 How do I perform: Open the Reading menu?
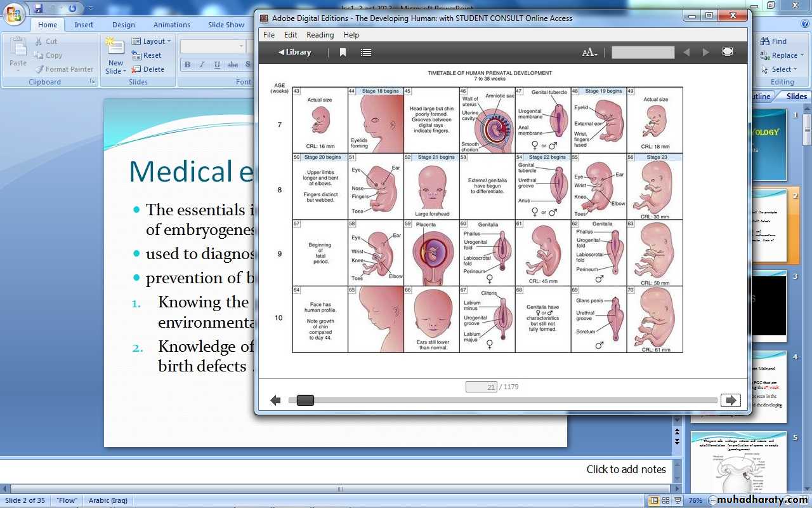pyautogui.click(x=320, y=35)
